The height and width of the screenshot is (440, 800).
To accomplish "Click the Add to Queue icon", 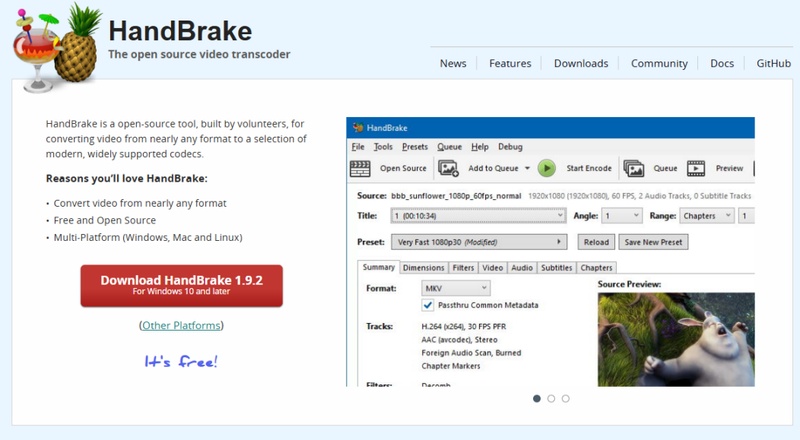I will coord(449,168).
